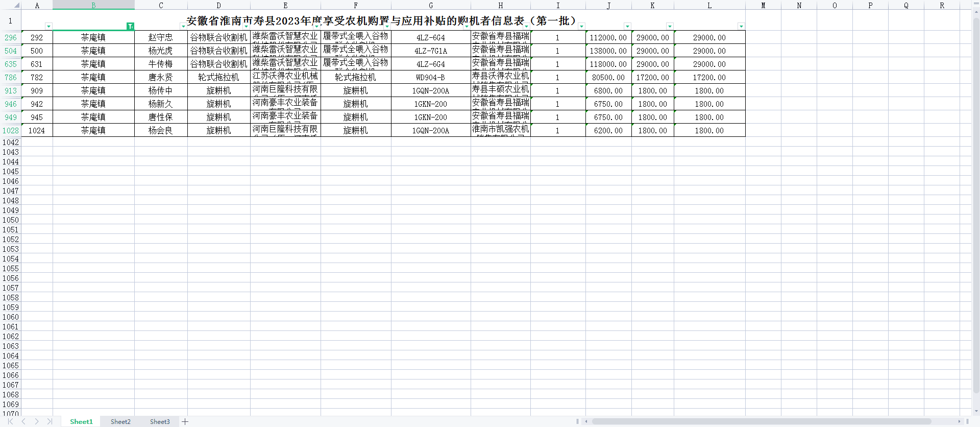
Task: Jump to the last sheet with navigation arrow
Action: click(x=50, y=421)
